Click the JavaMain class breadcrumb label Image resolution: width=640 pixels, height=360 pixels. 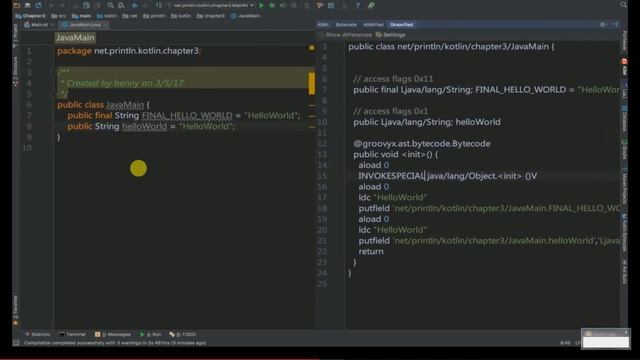point(75,38)
